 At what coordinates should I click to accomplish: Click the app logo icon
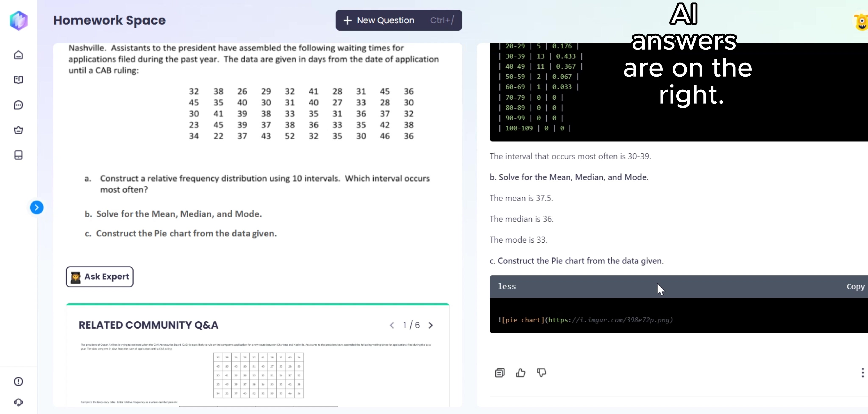coord(18,20)
